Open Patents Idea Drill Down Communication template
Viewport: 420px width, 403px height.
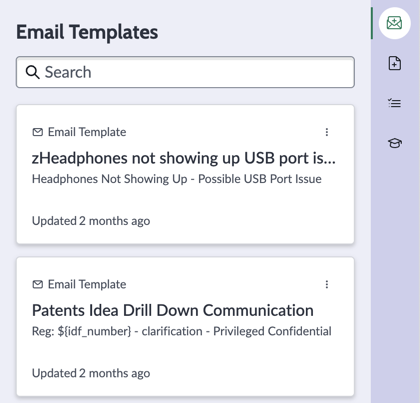pyautogui.click(x=173, y=310)
